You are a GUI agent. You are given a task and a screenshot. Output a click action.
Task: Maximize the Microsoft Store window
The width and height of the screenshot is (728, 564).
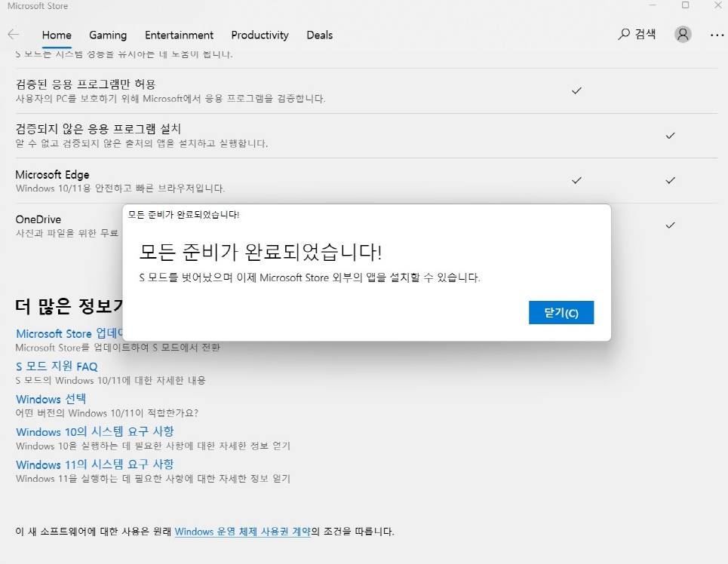[x=685, y=5]
